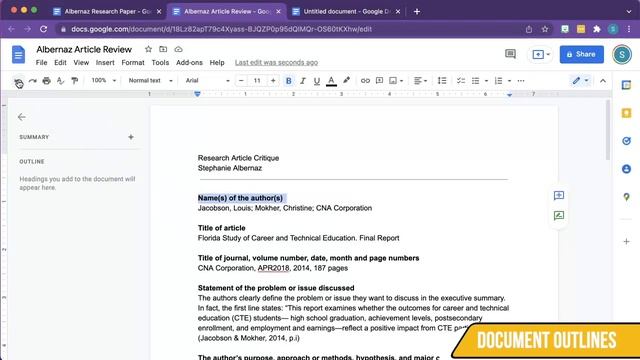Hide the menus with collapse arrow
The width and height of the screenshot is (640, 360).
(603, 81)
